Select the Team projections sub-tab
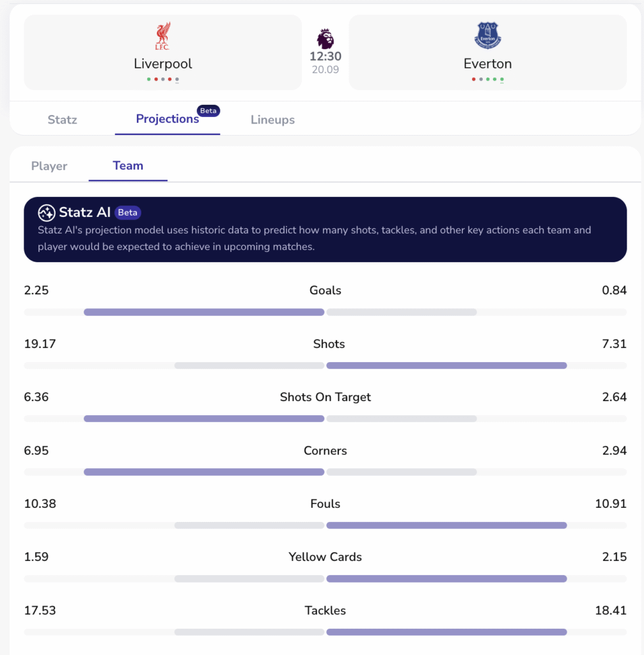Image resolution: width=644 pixels, height=655 pixels. (128, 166)
